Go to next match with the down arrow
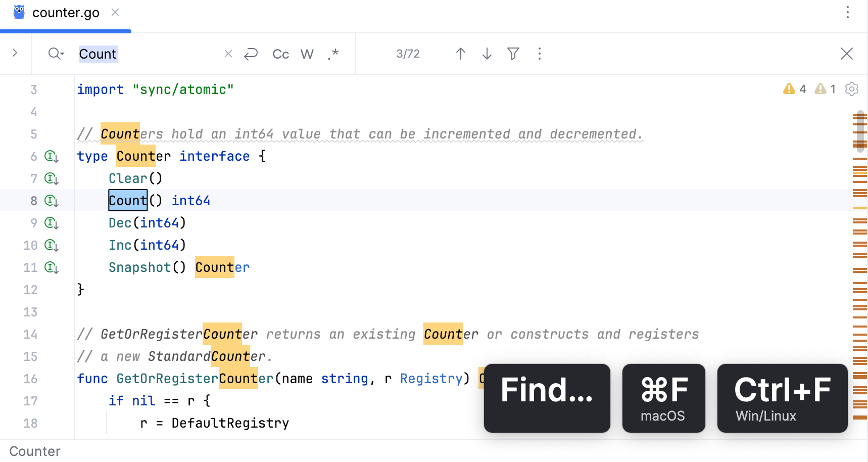The width and height of the screenshot is (868, 462). pos(486,54)
